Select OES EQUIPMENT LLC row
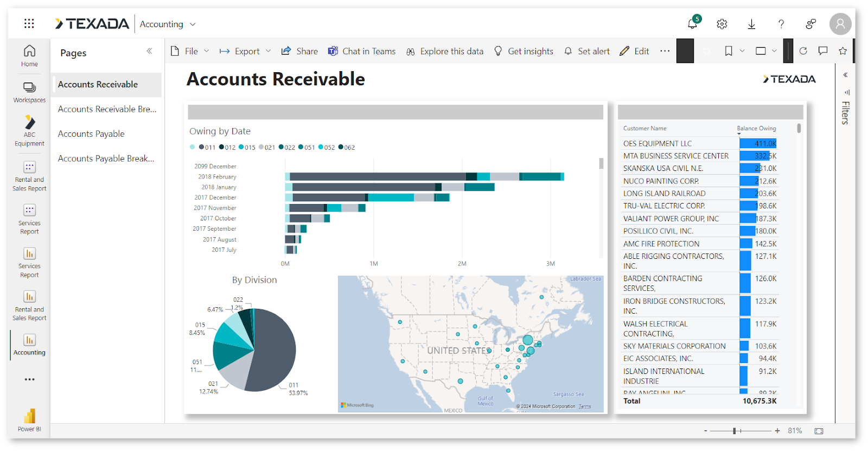Image resolution: width=868 pixels, height=451 pixels. point(700,144)
